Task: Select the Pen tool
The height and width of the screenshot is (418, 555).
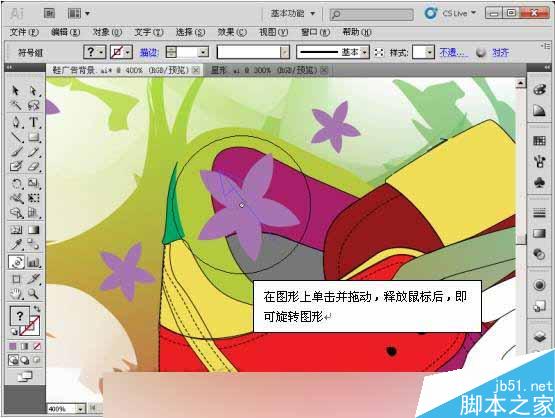Action: tap(16, 122)
